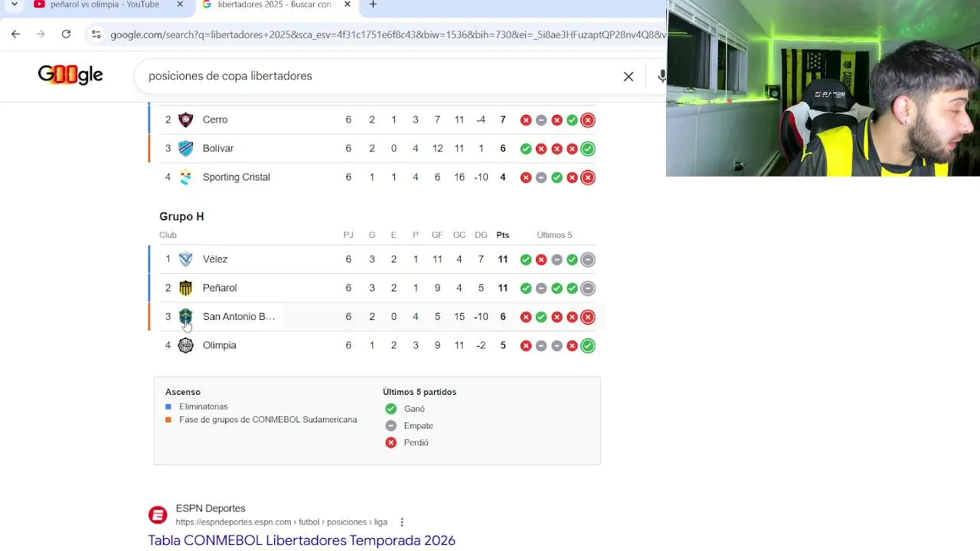Open Cerro team crest
The height and width of the screenshot is (551, 980).
pyautogui.click(x=185, y=119)
